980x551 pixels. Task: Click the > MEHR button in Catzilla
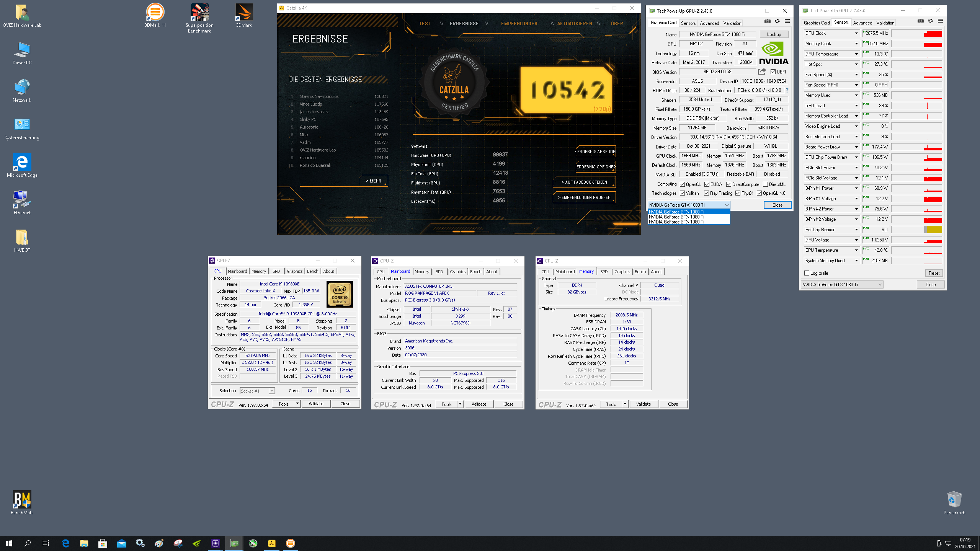tap(373, 181)
